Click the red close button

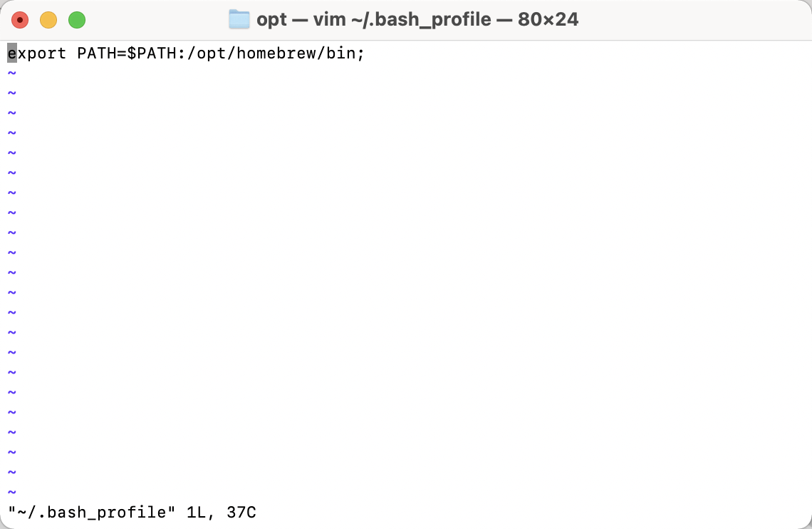20,20
